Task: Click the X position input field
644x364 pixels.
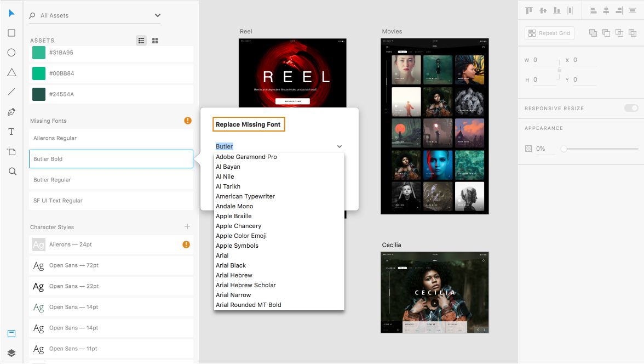Action: pyautogui.click(x=584, y=60)
